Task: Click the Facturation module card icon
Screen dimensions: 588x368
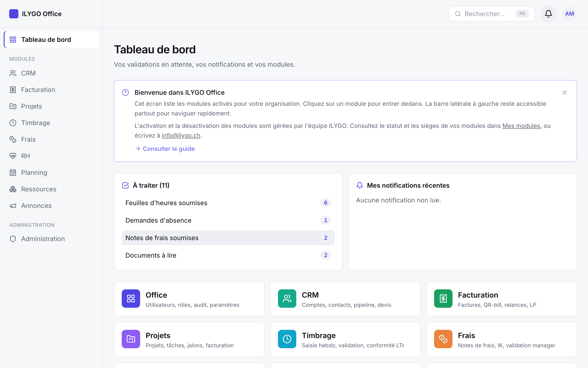Action: [443, 299]
